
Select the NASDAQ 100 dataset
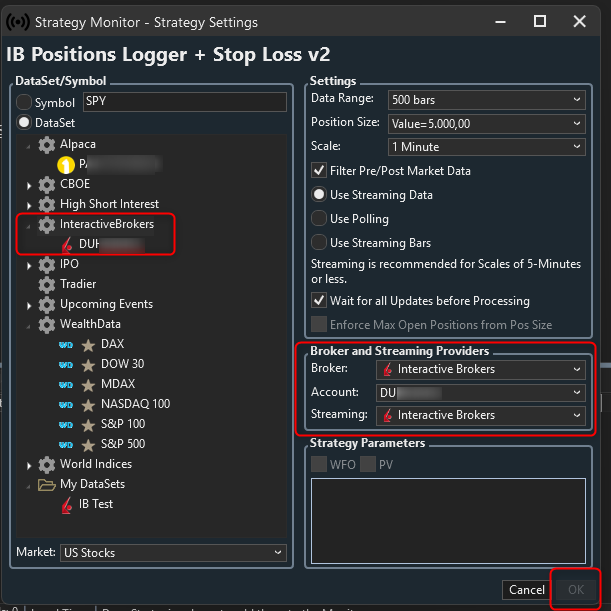coord(135,404)
